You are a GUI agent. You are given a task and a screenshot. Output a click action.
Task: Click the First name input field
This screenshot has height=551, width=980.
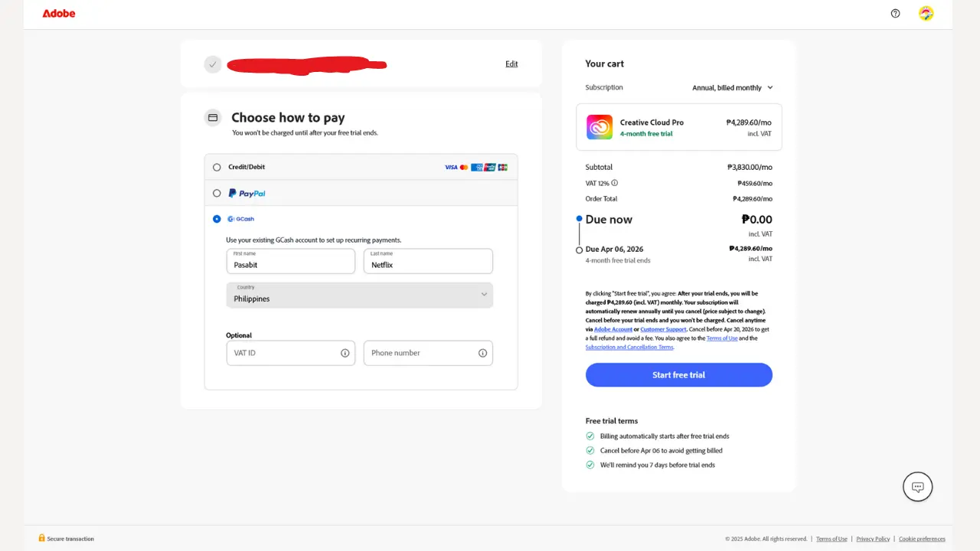pyautogui.click(x=291, y=261)
